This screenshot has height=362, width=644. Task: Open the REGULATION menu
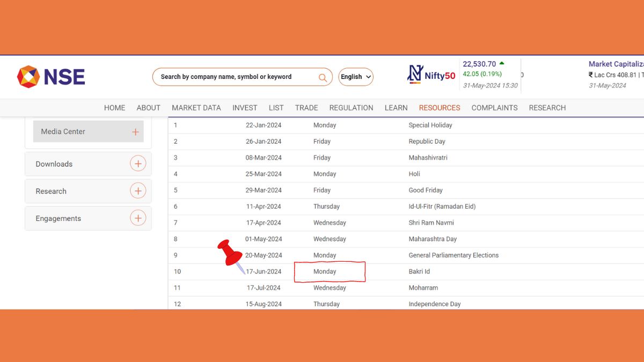click(x=351, y=108)
